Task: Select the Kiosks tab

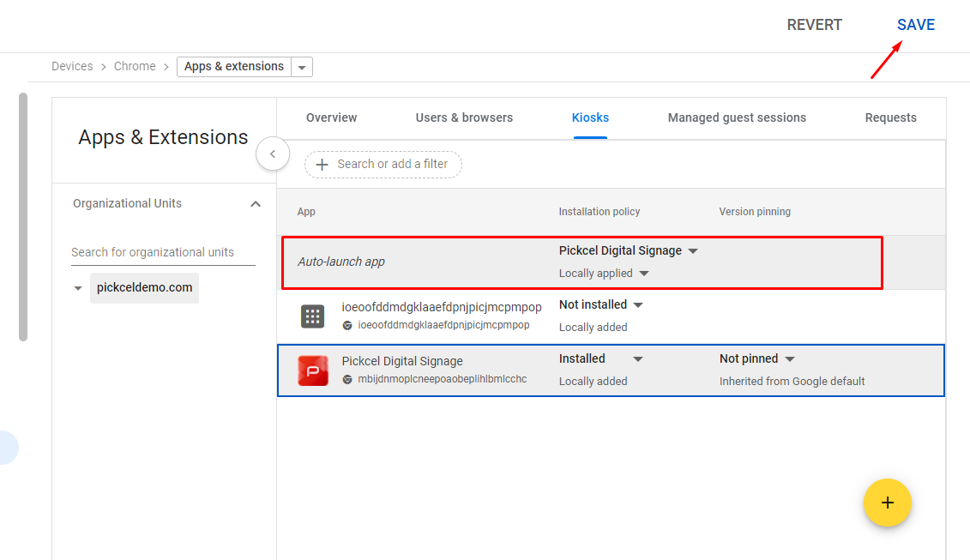Action: tap(590, 117)
